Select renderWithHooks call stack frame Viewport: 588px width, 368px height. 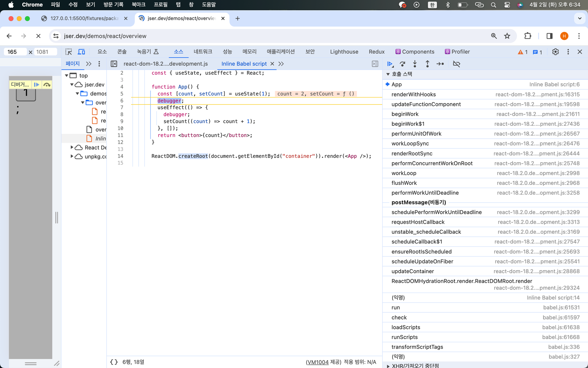pyautogui.click(x=485, y=95)
